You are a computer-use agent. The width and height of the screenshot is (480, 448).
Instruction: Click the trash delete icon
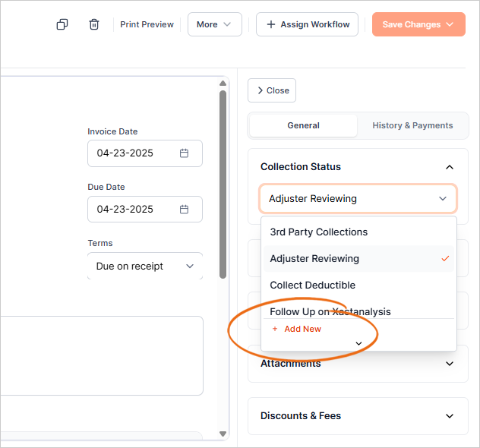coord(94,24)
